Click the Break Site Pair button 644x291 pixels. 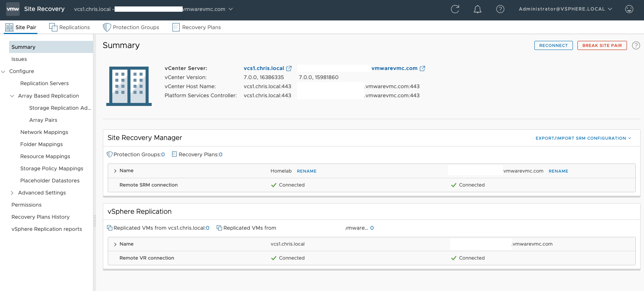pos(602,45)
